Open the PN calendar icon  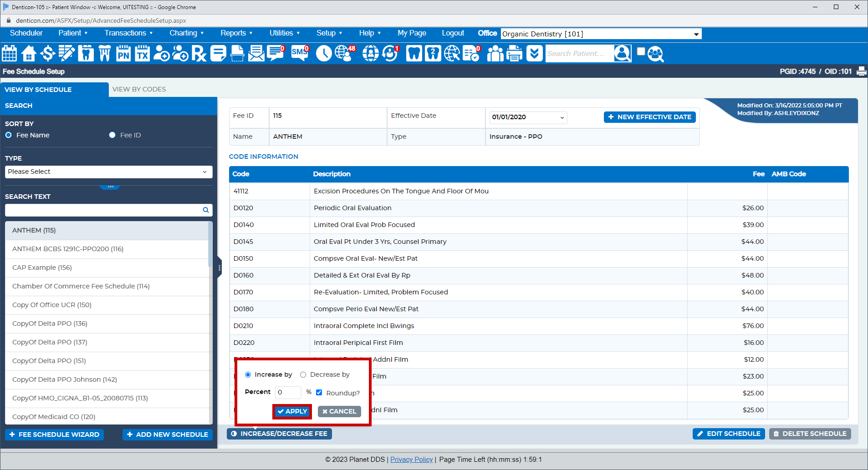tap(123, 53)
